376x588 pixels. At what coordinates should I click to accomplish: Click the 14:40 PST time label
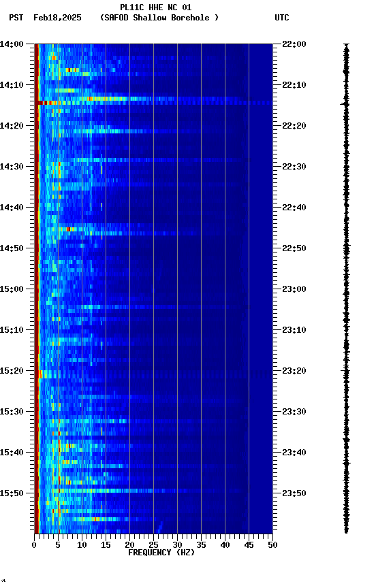point(12,208)
